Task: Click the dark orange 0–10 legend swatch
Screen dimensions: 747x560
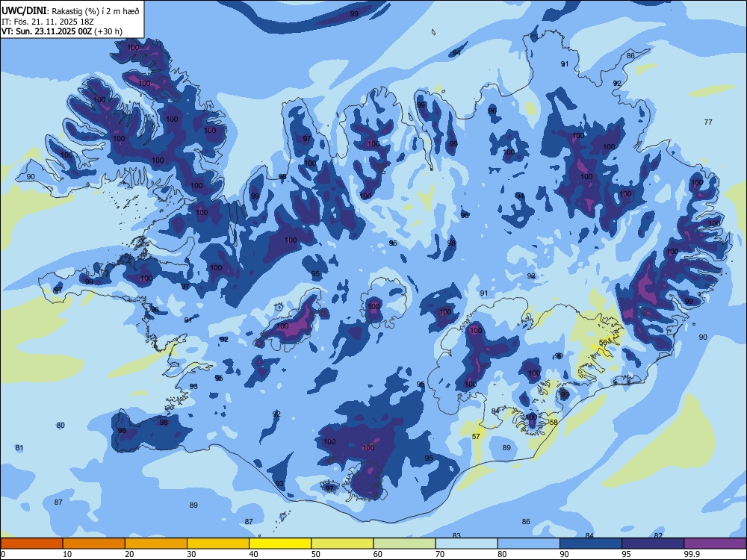Action: 31,544
